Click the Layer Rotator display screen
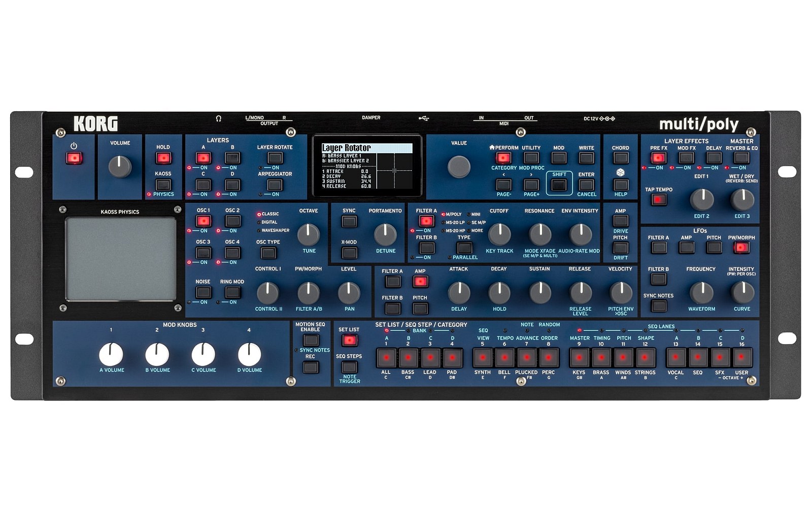The width and height of the screenshot is (812, 511). coord(367,166)
